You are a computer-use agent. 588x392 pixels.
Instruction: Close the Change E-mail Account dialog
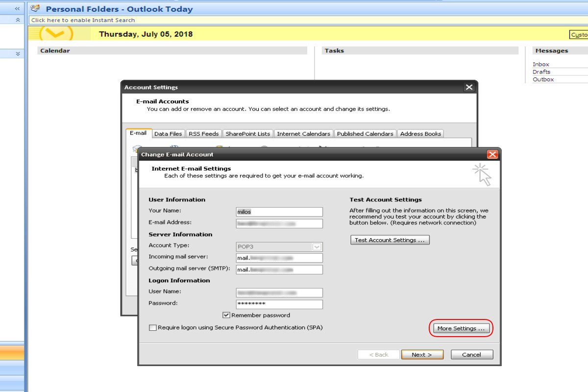492,154
